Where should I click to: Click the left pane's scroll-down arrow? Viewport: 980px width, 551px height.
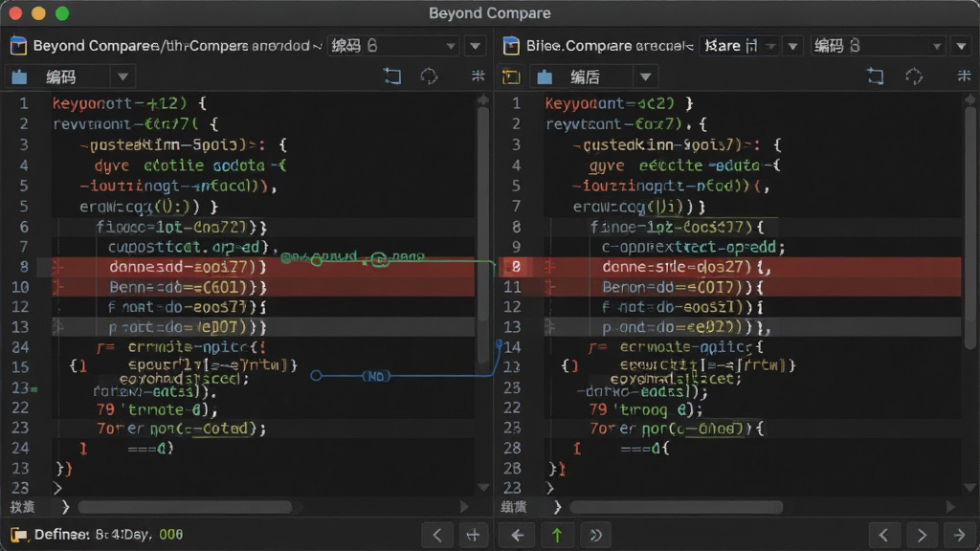483,487
